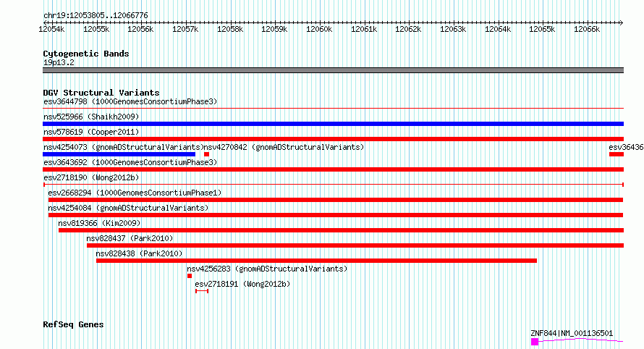The width and height of the screenshot is (644, 349).
Task: Click the small red nsv4270842 variant block
Action: (x=207, y=154)
